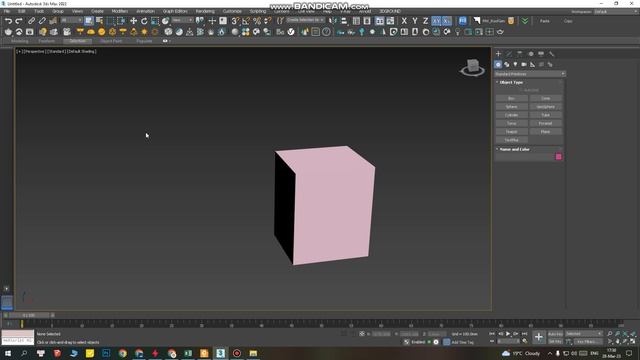Toggle the Percent Snap icon

coord(257,21)
